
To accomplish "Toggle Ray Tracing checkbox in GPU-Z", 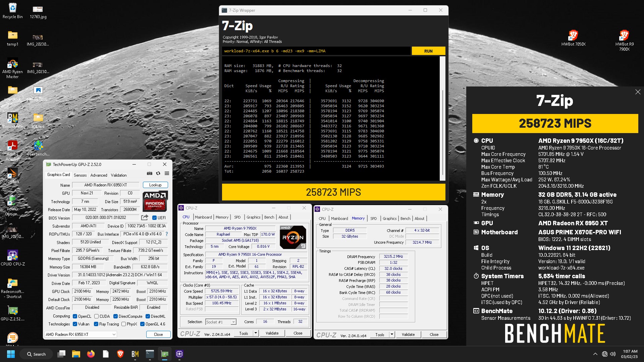I will [x=96, y=324].
